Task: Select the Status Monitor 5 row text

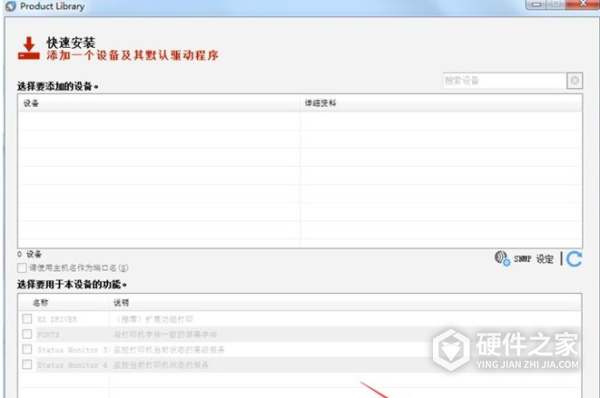Action: [72, 350]
